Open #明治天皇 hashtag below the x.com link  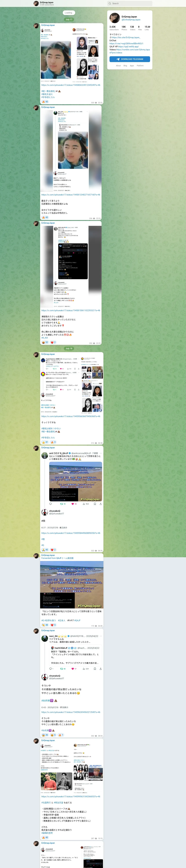coord(59,803)
